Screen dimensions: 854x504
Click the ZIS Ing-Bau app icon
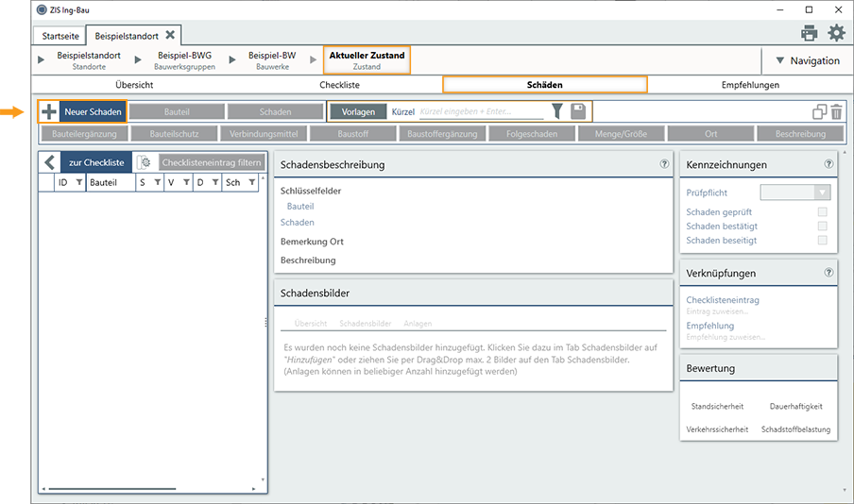click(x=42, y=9)
